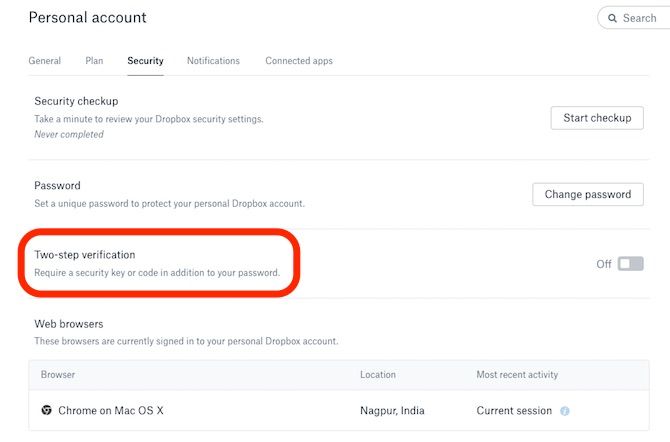Click the Never completed status text
670x442 pixels.
pyautogui.click(x=69, y=134)
